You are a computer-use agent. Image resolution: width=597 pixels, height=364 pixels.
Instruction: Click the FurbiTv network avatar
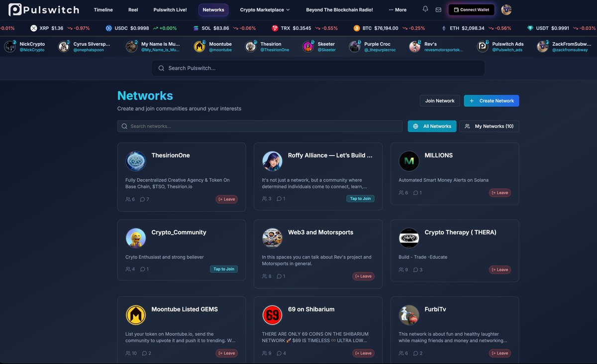(x=409, y=315)
